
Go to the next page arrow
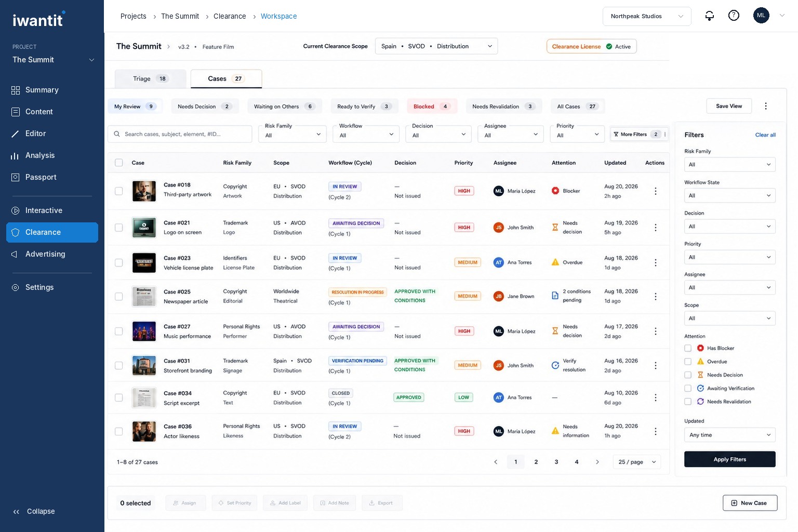[597, 462]
